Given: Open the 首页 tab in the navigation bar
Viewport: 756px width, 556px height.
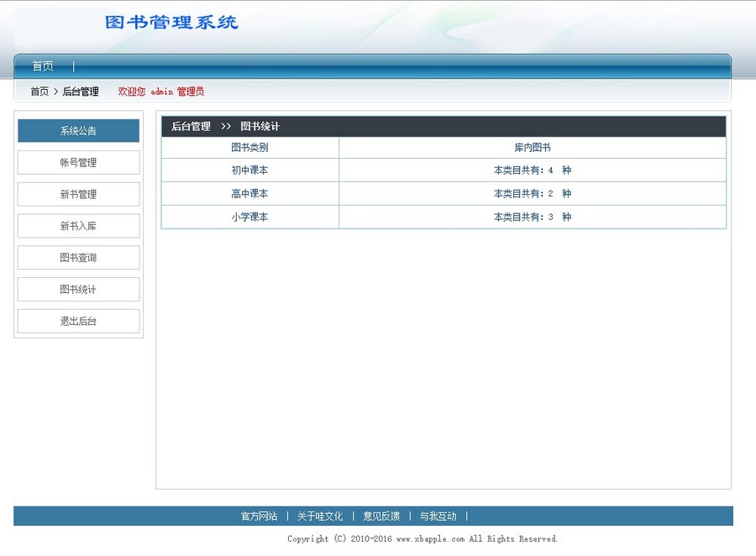Looking at the screenshot, I should coord(42,66).
